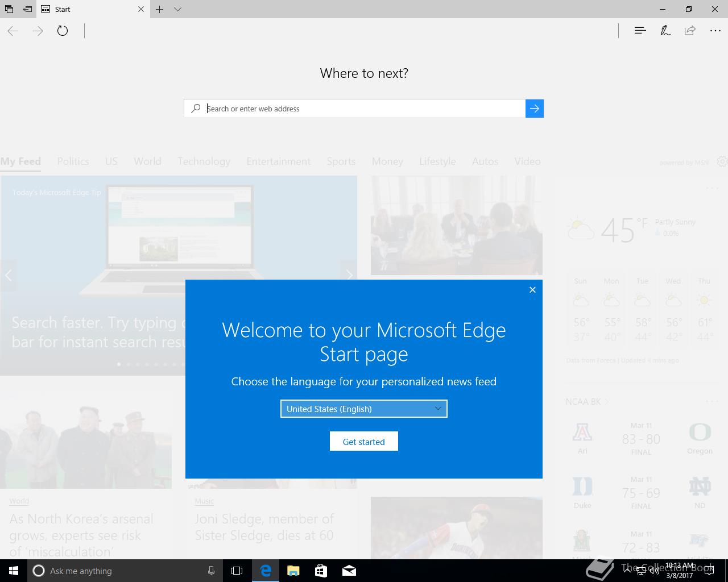Open the NCAA BK scores link
The height and width of the screenshot is (582, 728).
[587, 401]
